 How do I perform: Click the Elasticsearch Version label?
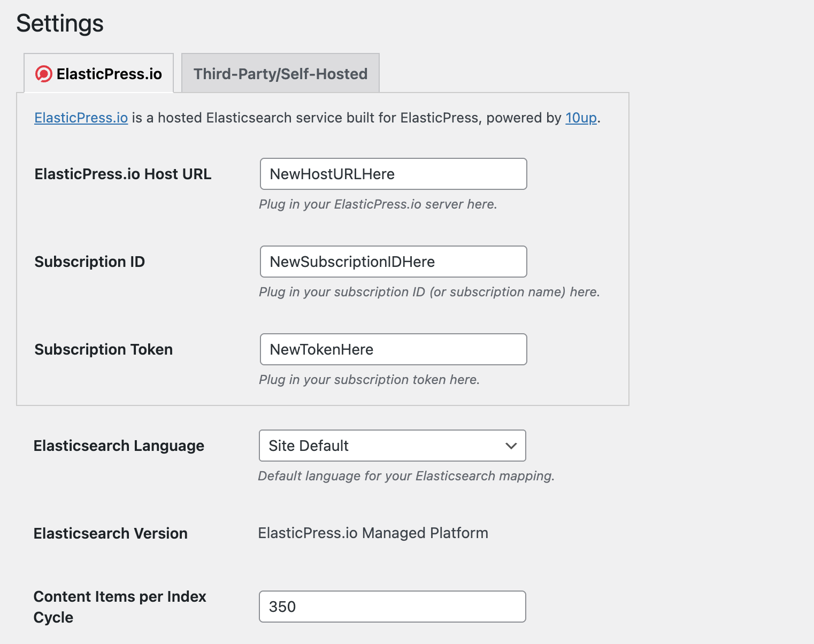point(110,533)
